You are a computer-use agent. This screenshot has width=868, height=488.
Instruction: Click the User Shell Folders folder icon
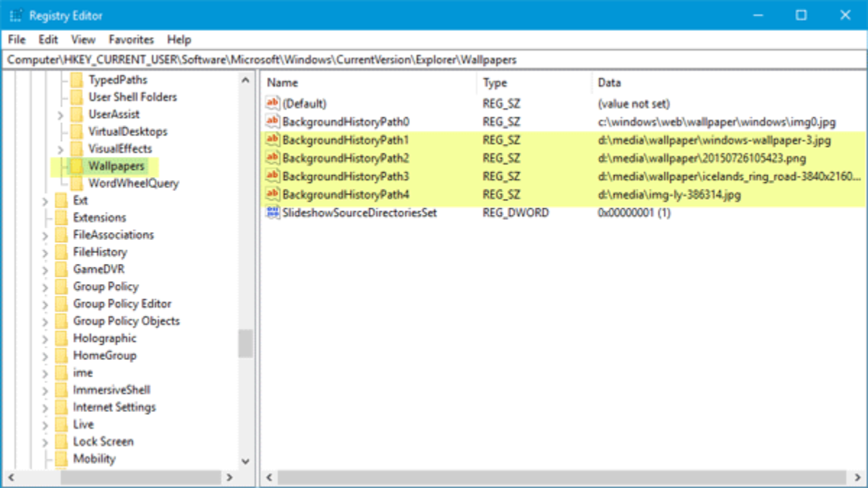coord(77,97)
